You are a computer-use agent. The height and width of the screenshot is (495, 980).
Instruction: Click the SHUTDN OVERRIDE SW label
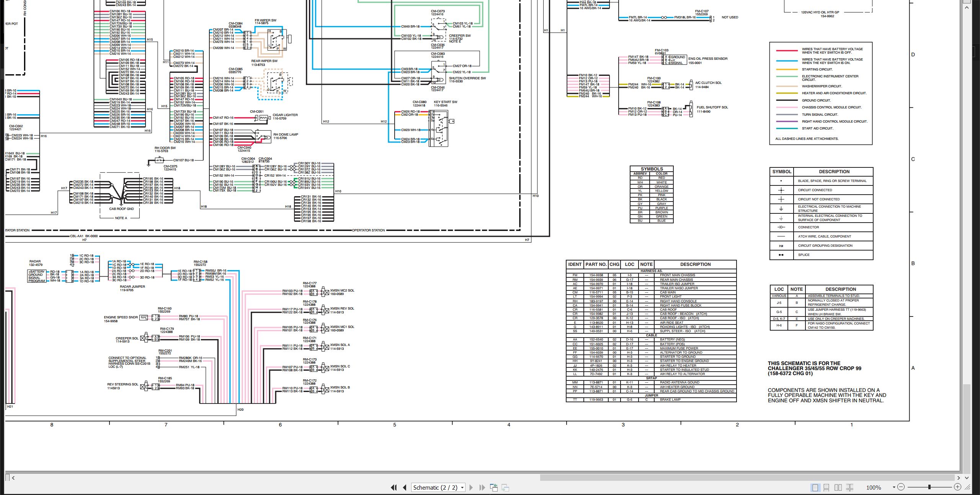(x=467, y=78)
